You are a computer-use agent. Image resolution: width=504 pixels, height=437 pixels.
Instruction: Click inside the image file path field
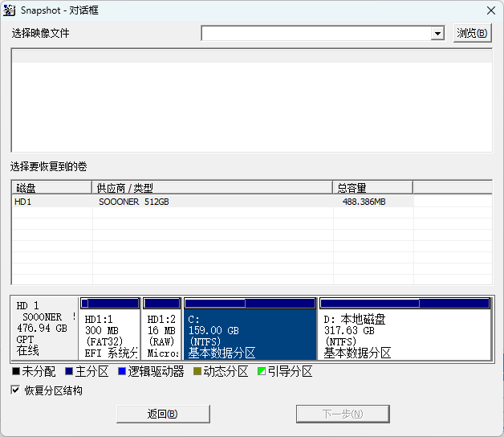click(x=315, y=34)
